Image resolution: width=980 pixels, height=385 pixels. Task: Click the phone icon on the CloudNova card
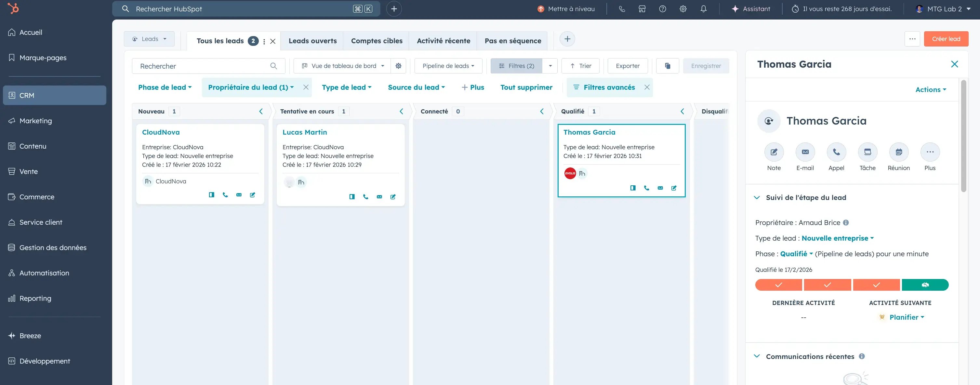(x=225, y=195)
